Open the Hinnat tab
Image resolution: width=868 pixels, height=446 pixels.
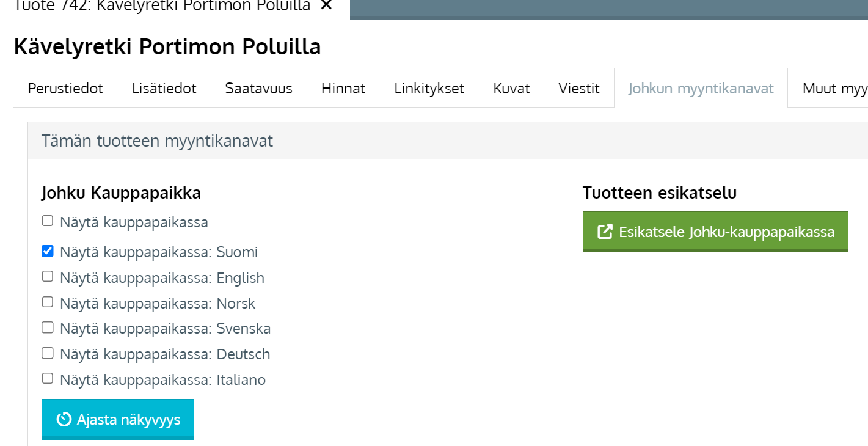(343, 89)
